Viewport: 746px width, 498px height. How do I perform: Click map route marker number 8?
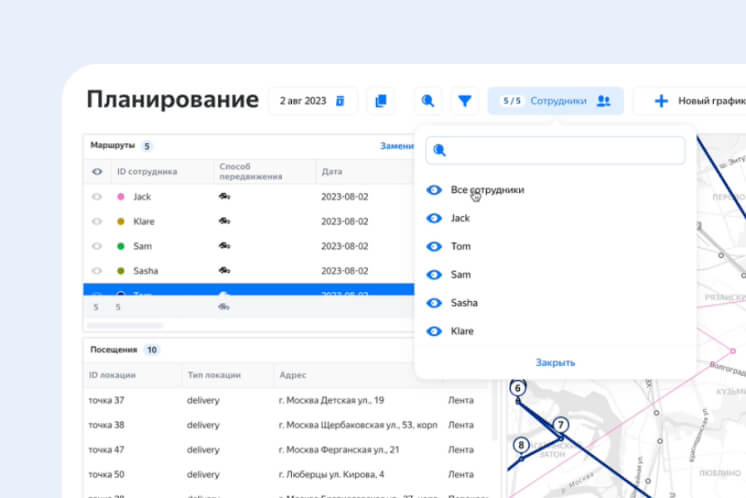click(x=521, y=445)
